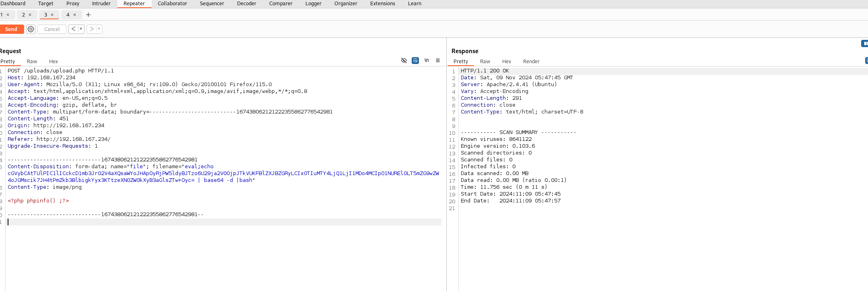Toggle side-by-side layout icon
The height and width of the screenshot is (291, 868).
click(x=864, y=43)
